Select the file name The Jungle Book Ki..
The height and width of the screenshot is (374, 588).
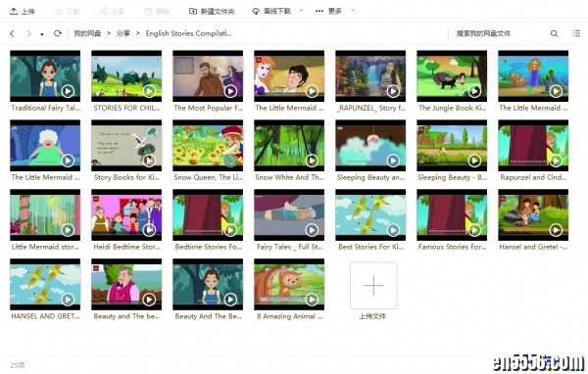tap(452, 108)
